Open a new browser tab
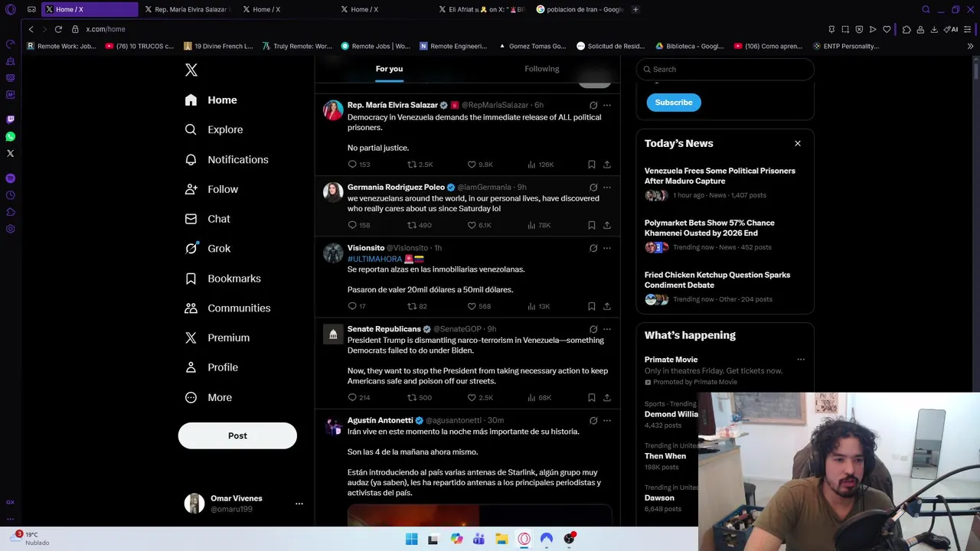This screenshot has height=551, width=980. tap(635, 9)
